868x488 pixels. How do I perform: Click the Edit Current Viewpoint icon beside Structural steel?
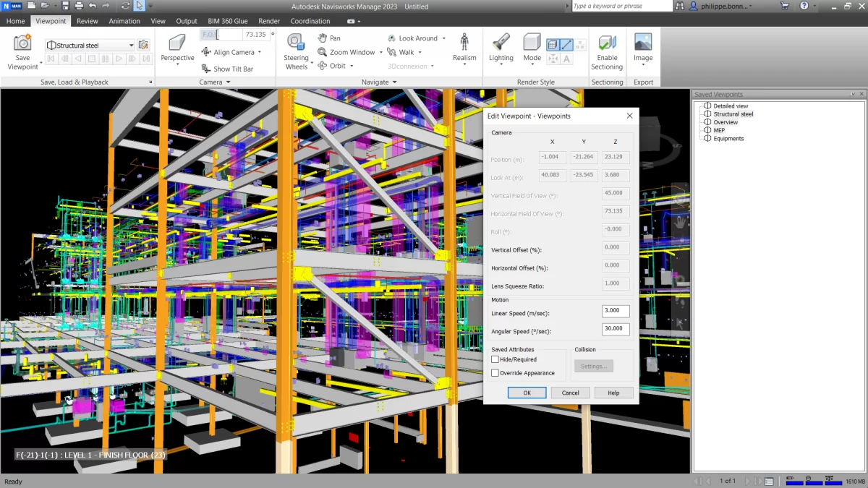[x=143, y=45]
